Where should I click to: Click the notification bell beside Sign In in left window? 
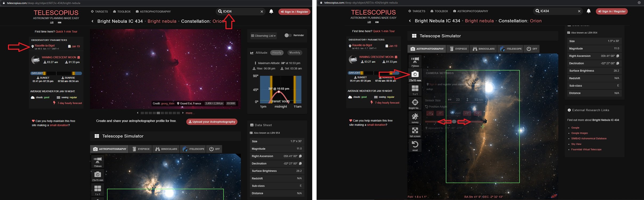point(271,11)
